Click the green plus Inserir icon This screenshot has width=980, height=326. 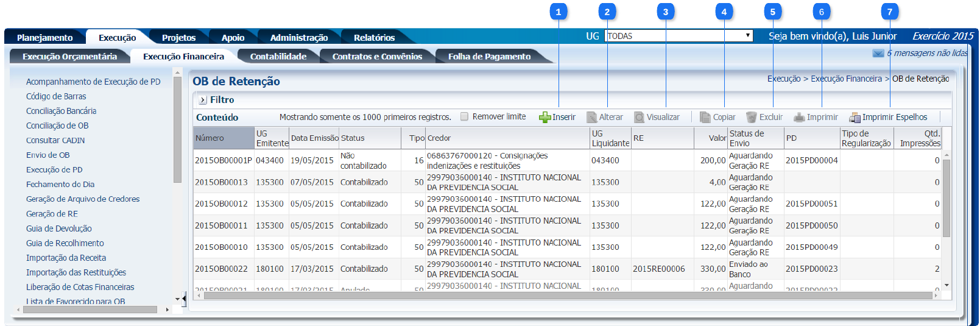coord(545,118)
